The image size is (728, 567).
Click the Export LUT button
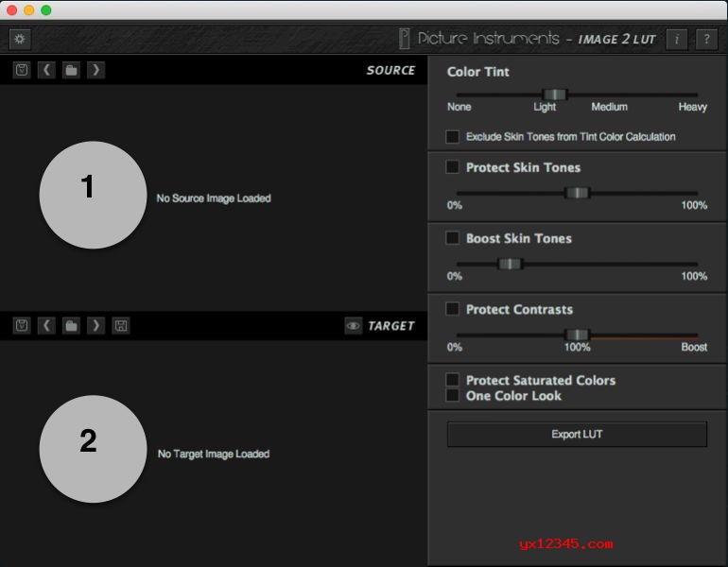pos(577,435)
